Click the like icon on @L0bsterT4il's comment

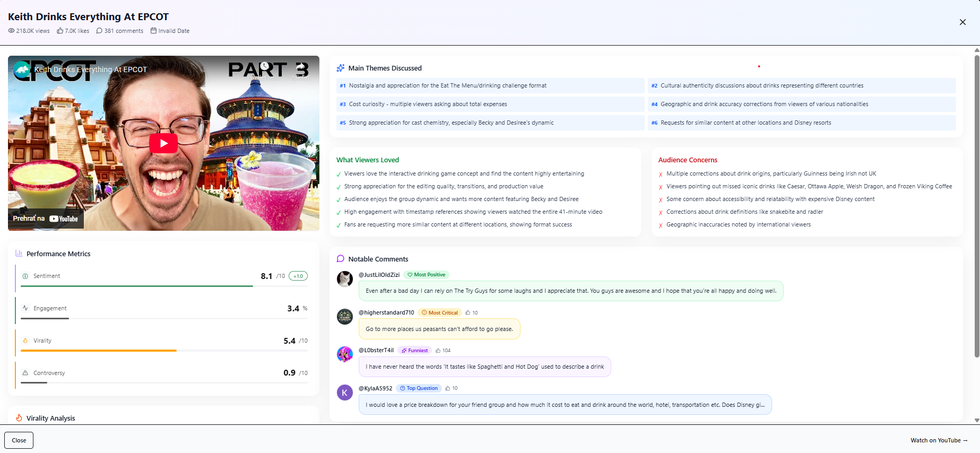tap(438, 351)
